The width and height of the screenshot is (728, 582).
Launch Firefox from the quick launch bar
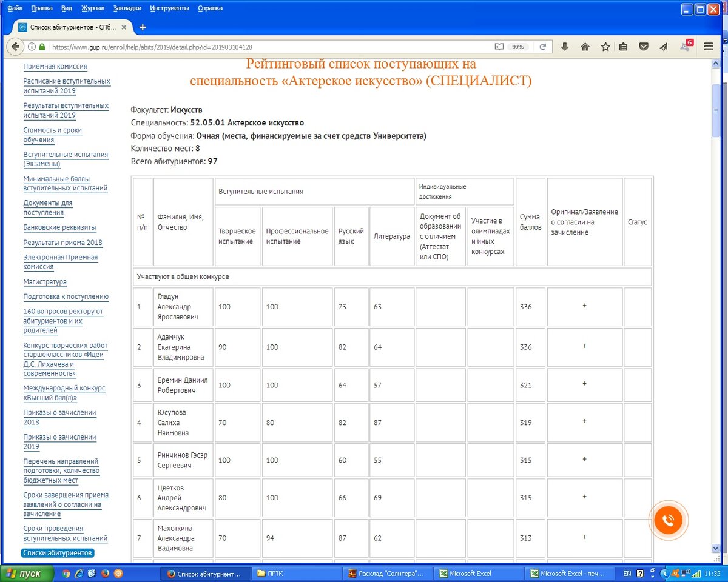coord(105,573)
